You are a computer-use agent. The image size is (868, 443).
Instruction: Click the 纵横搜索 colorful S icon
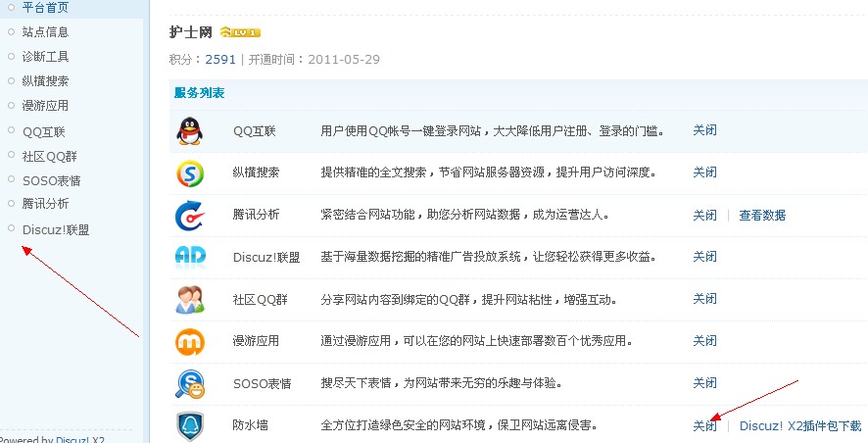click(190, 173)
